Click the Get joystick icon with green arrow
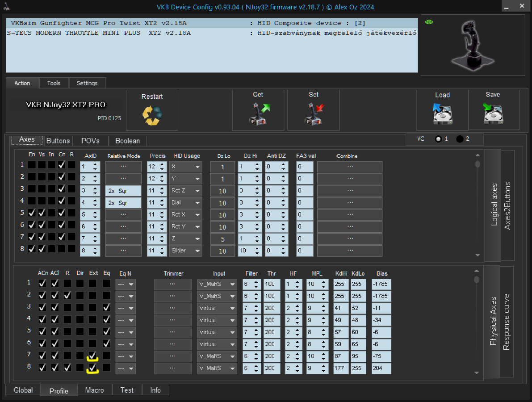The width and height of the screenshot is (532, 402). [x=260, y=114]
